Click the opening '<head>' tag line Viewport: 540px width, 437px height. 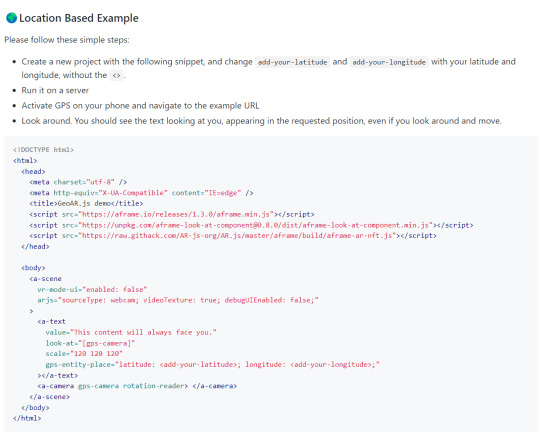(x=33, y=171)
